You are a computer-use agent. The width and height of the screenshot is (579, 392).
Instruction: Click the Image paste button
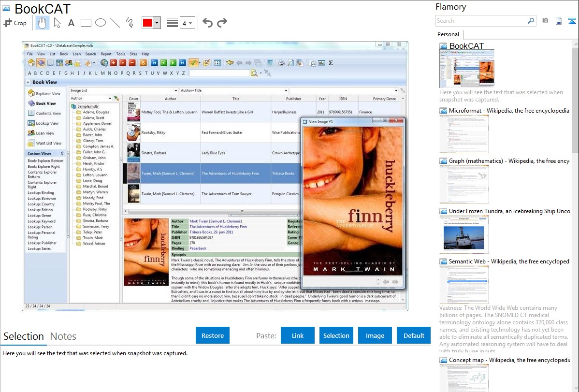tap(375, 335)
